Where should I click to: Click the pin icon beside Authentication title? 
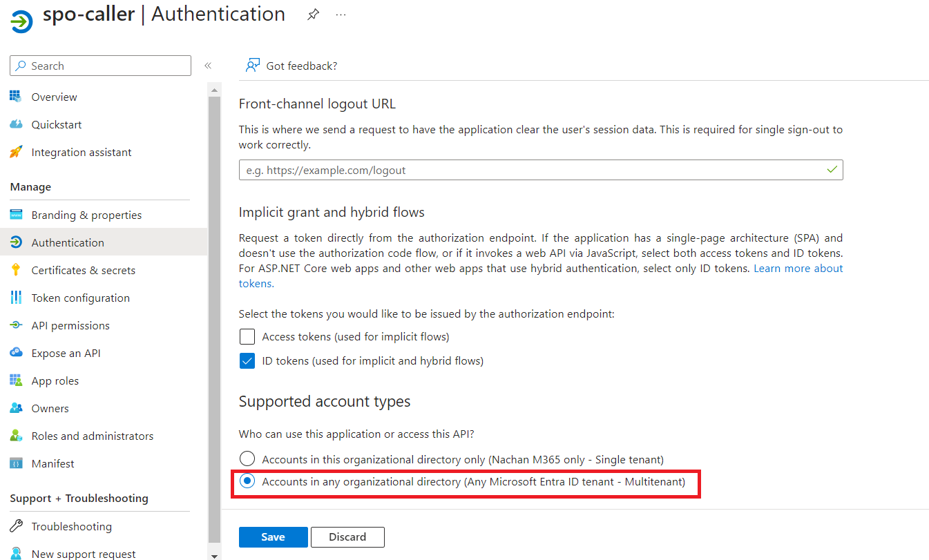click(x=313, y=15)
